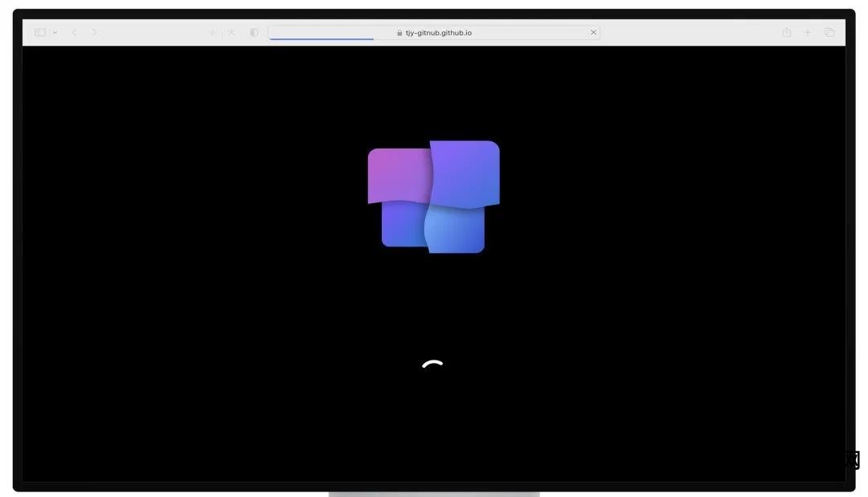This screenshot has width=868, height=497.
Task: Click the extension icon left of shield
Action: click(231, 33)
